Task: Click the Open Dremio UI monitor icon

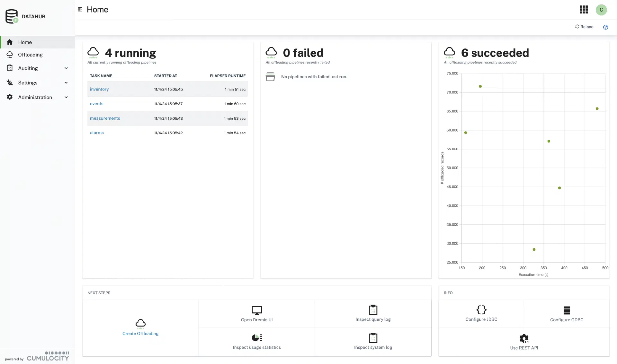Action: [x=257, y=310]
